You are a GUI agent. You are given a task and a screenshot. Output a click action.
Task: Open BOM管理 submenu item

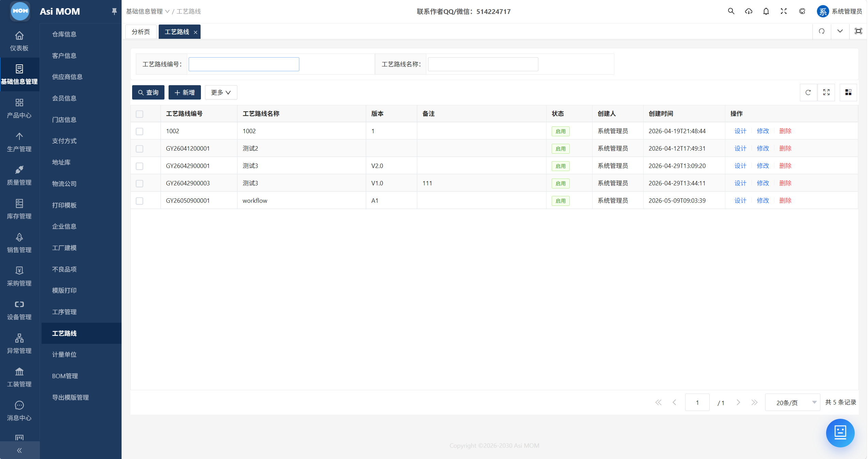[x=65, y=376]
